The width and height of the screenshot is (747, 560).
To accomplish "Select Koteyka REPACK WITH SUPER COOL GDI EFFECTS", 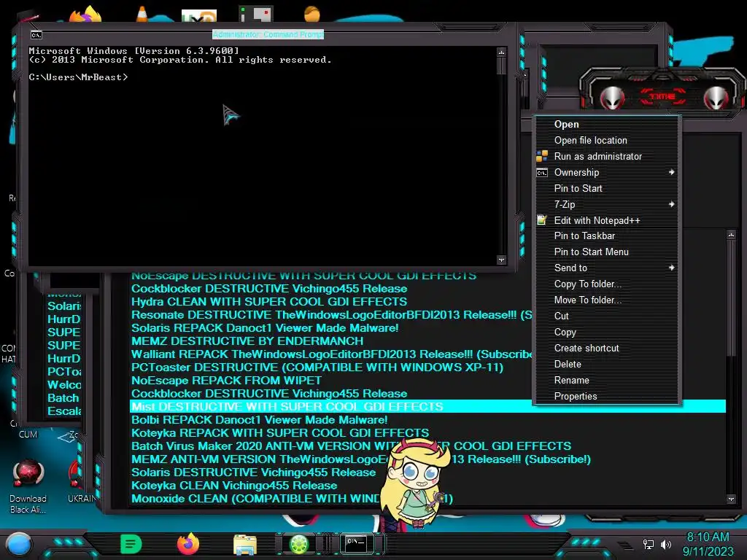I will [x=280, y=433].
